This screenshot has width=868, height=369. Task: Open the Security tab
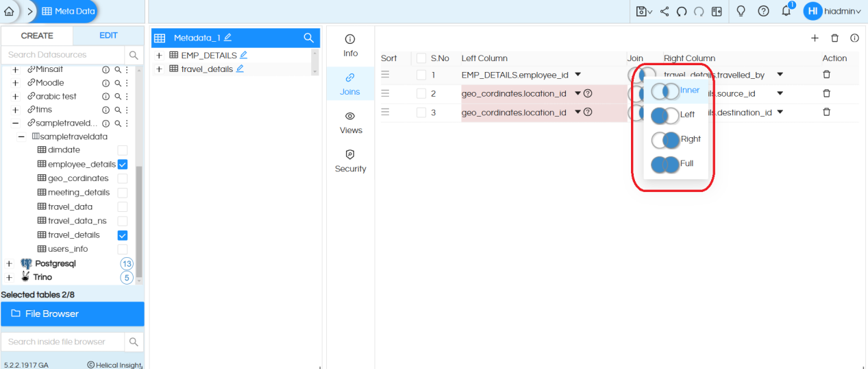click(350, 161)
